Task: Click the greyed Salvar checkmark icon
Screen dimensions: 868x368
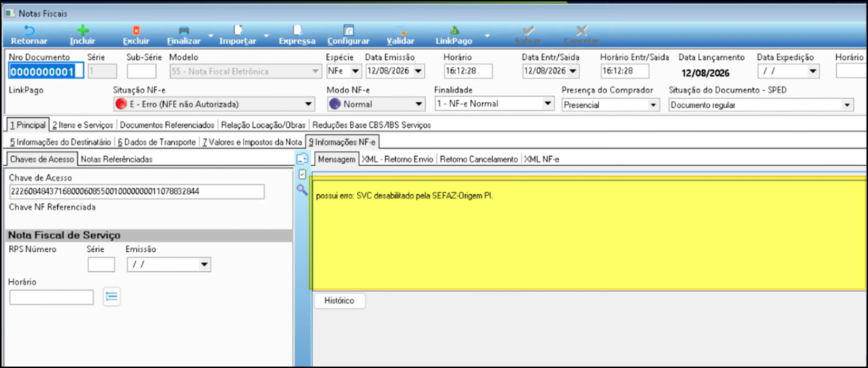Action: [528, 30]
